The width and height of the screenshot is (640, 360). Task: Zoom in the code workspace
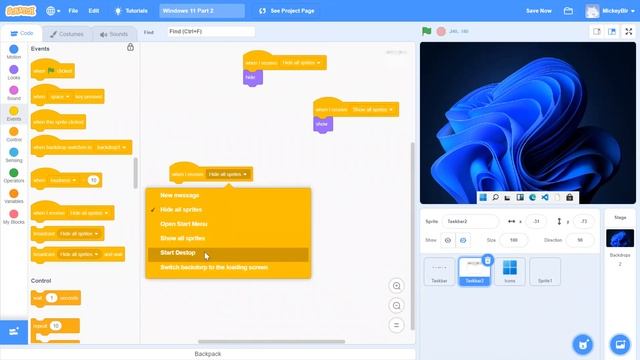(x=396, y=286)
